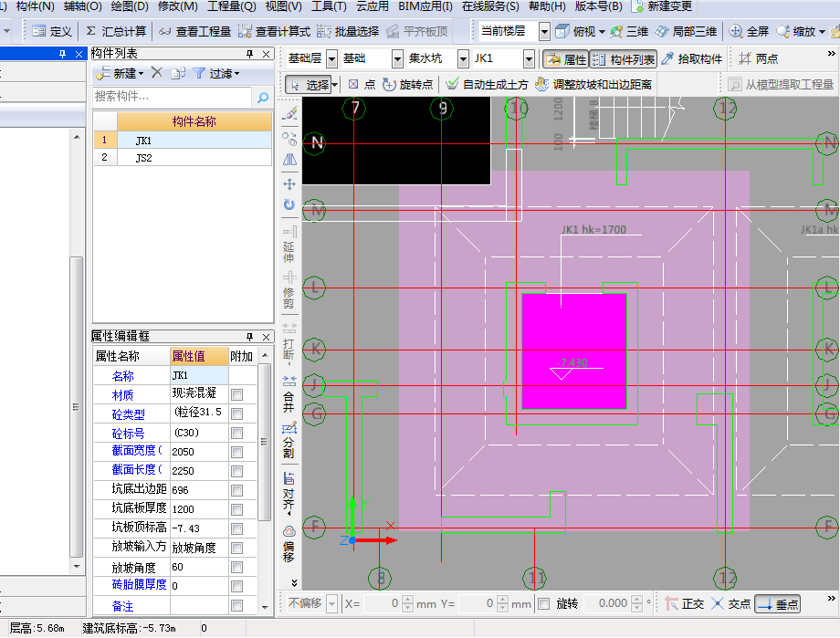Open the 修改(M) menu
Viewport: 840px width, 638px height.
[x=177, y=6]
